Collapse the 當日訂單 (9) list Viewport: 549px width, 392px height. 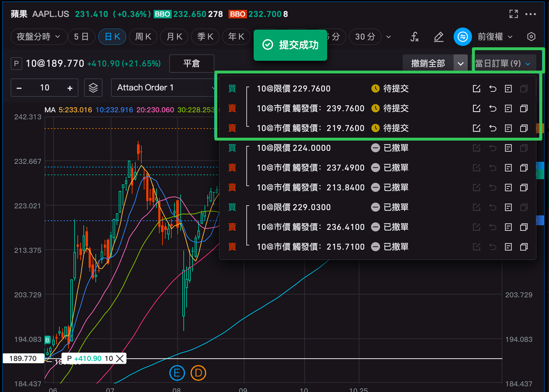pos(502,64)
